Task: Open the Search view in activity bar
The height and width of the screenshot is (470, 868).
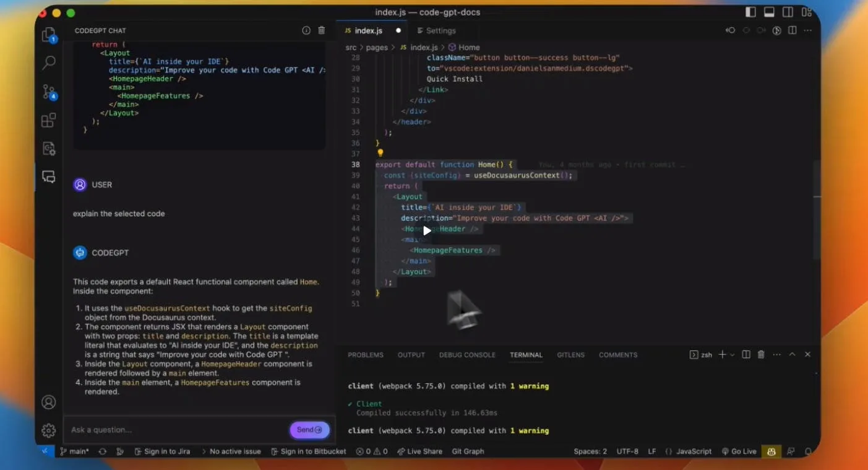Action: 48,63
